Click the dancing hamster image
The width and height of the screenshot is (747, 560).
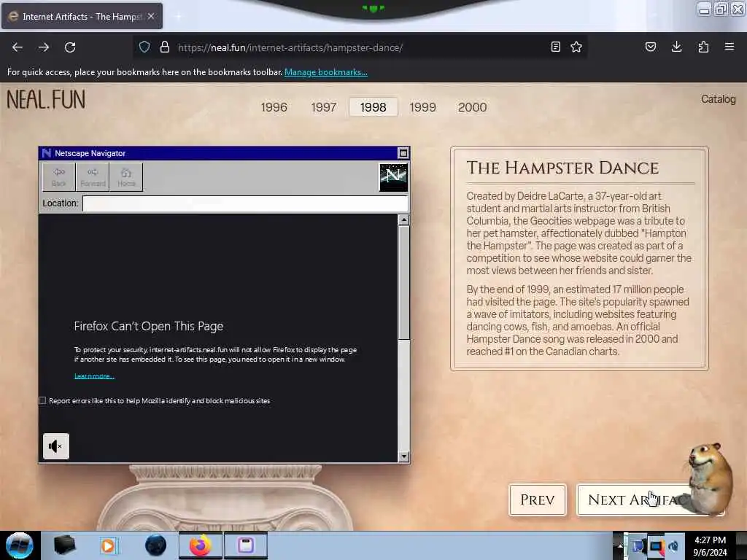click(710, 478)
